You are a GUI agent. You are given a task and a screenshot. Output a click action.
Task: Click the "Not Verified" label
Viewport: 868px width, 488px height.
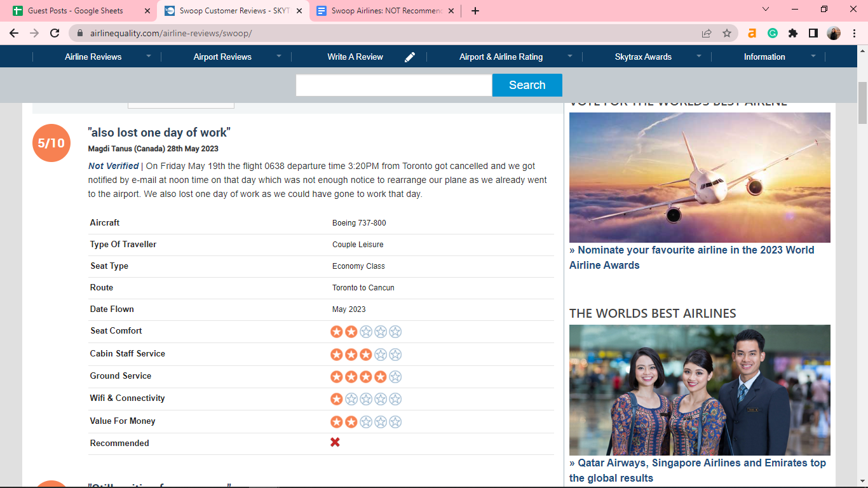pos(114,166)
